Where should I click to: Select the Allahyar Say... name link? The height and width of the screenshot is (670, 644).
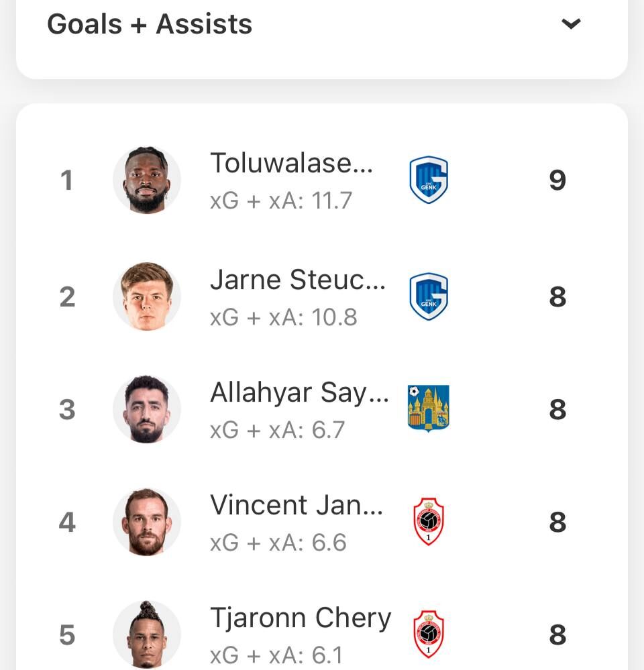coord(299,392)
